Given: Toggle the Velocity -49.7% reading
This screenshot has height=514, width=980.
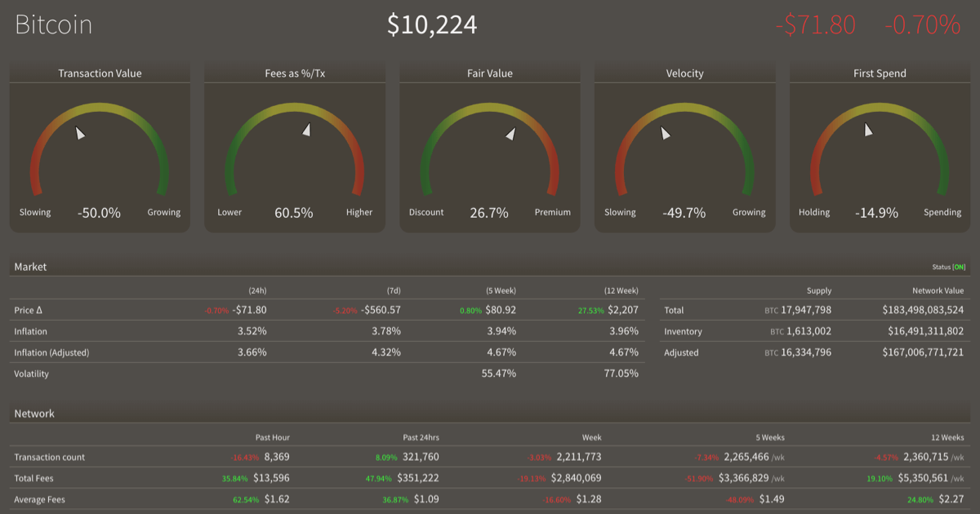Looking at the screenshot, I should tap(684, 211).
